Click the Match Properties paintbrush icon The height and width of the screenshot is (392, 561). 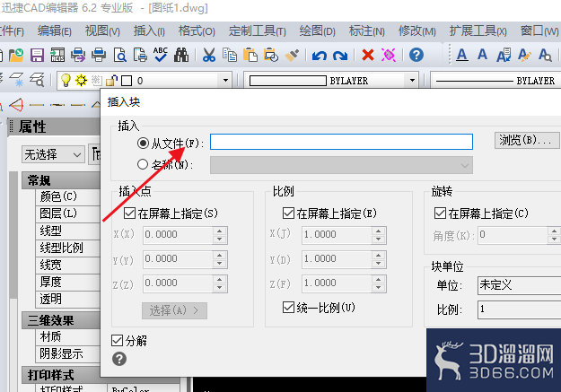[x=292, y=55]
